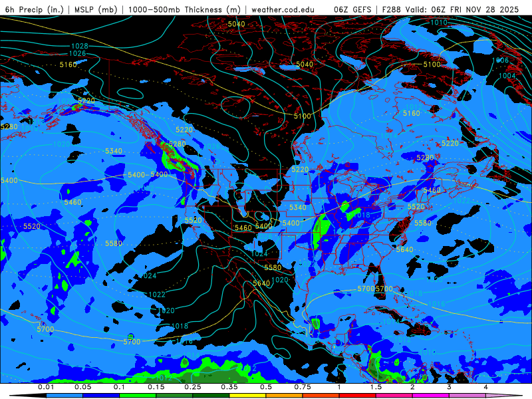532x399 pixels.
Task: Pick the yellow 0.35 legend swatch
Action: click(x=247, y=396)
